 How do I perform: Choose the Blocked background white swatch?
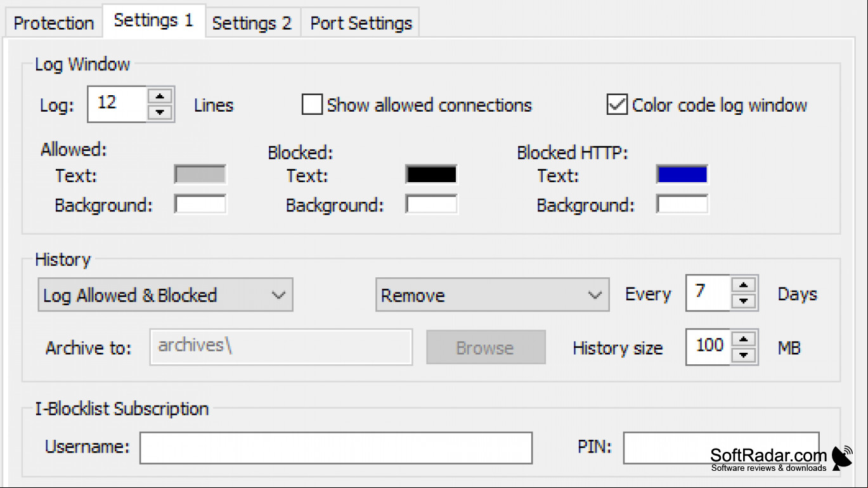point(431,204)
